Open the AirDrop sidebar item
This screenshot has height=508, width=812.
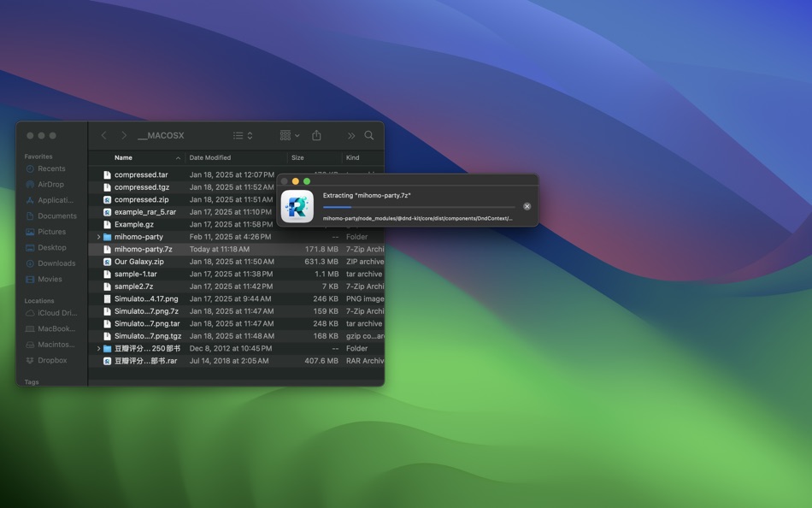[x=50, y=184]
